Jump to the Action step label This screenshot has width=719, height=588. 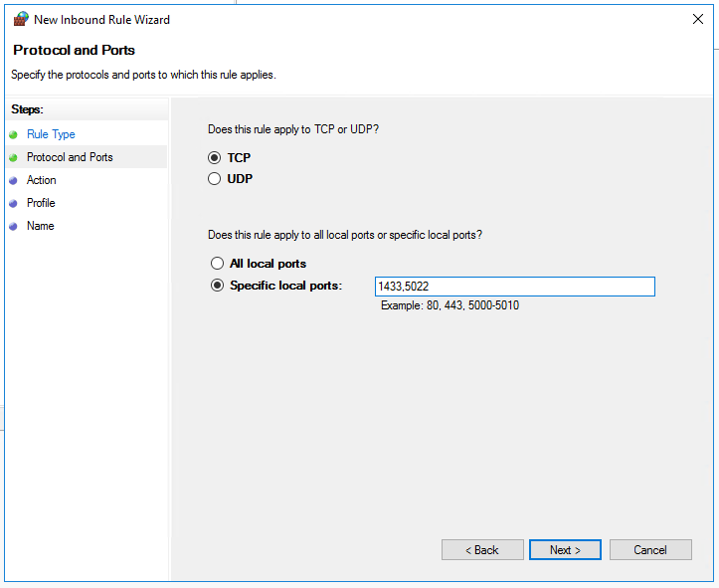click(x=42, y=180)
